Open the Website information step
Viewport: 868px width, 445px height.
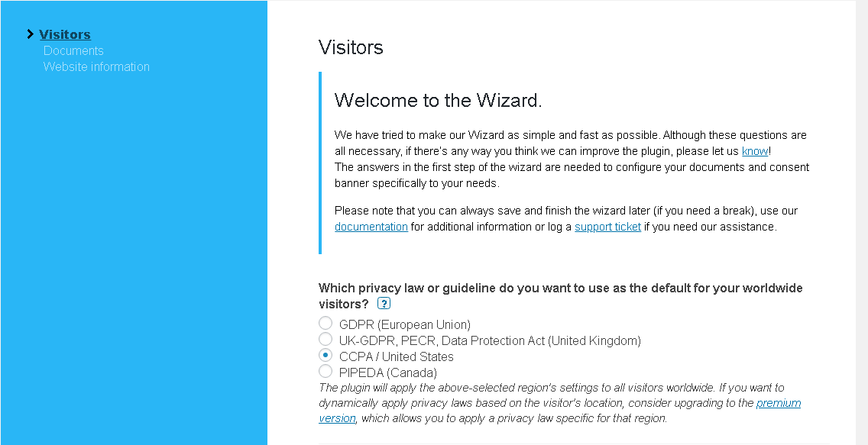point(96,67)
